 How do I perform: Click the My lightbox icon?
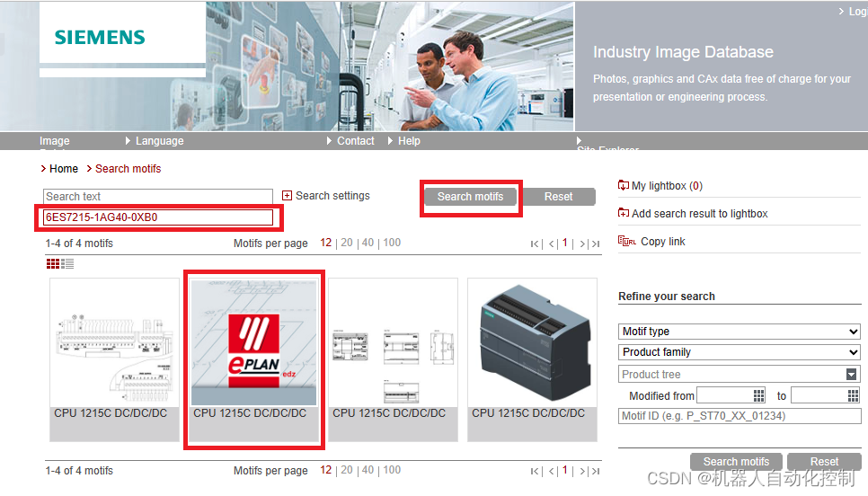point(624,186)
